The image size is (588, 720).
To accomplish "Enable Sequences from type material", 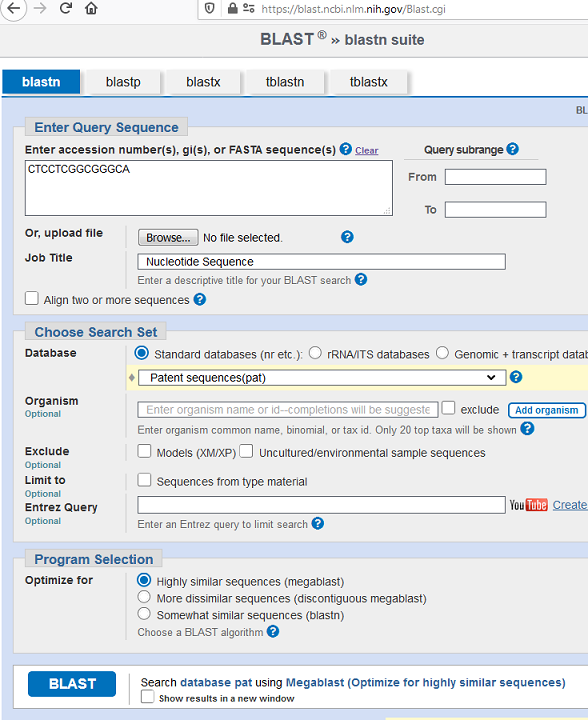I will pyautogui.click(x=144, y=480).
